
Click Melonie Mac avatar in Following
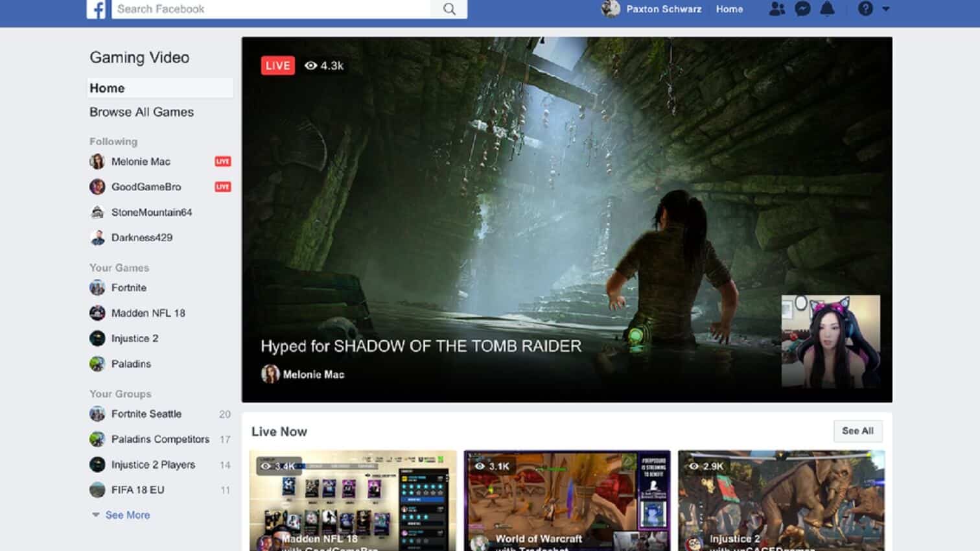point(97,161)
